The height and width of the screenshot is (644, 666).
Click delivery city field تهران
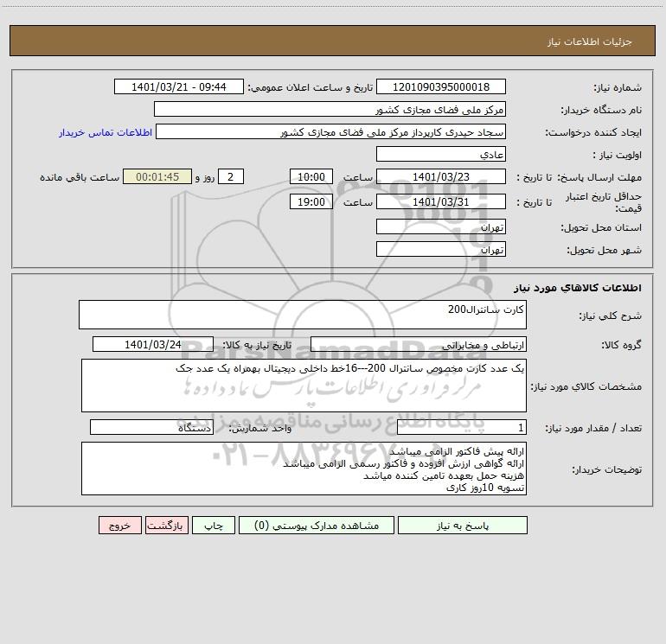441,249
